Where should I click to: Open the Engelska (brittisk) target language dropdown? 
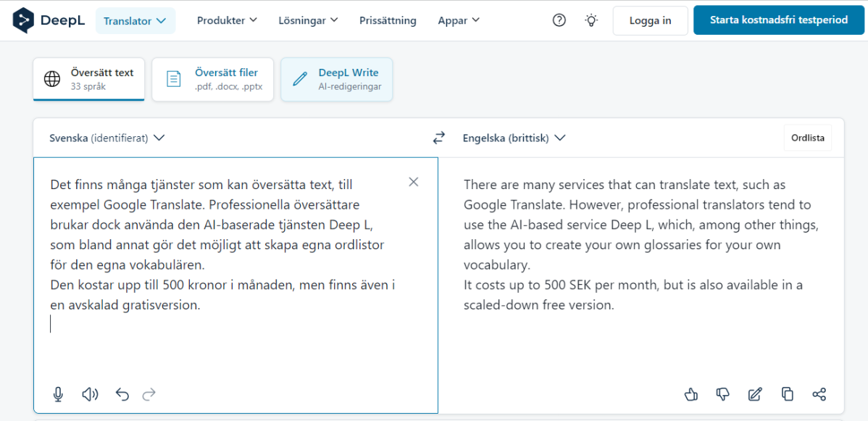[514, 138]
